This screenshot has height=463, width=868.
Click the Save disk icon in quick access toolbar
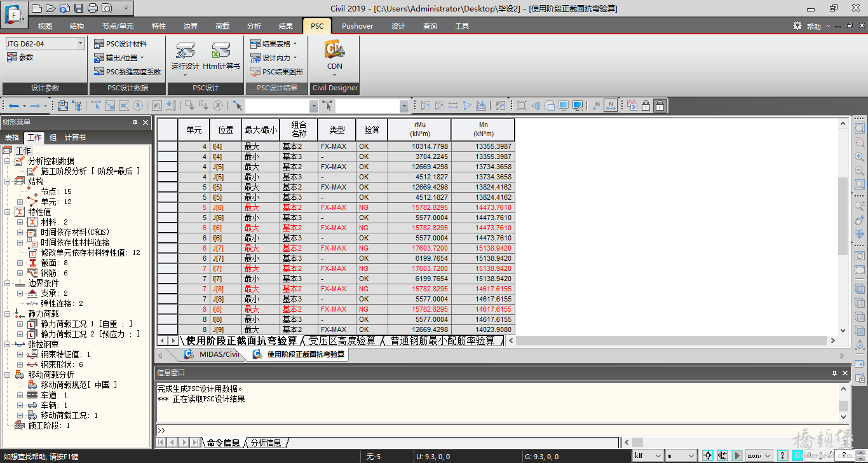click(79, 8)
